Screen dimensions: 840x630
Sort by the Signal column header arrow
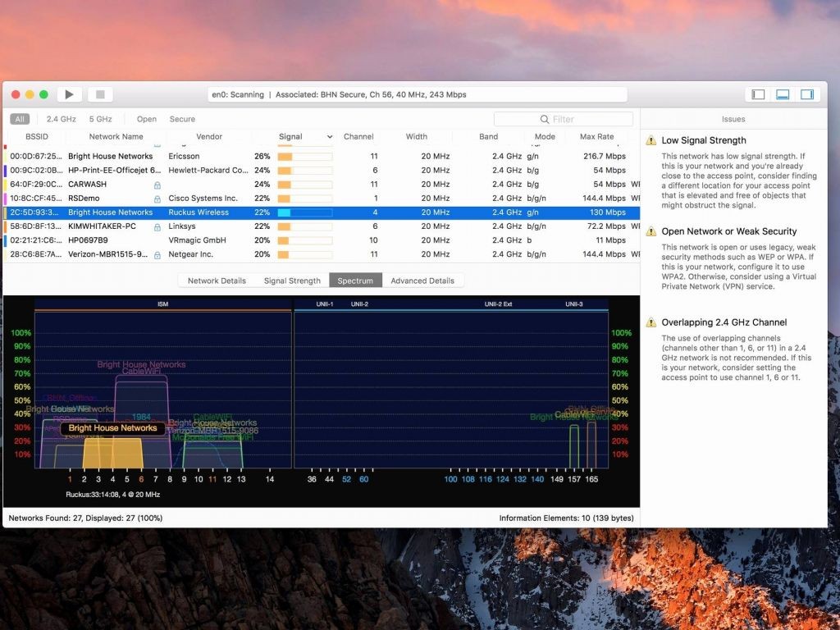[x=330, y=137]
